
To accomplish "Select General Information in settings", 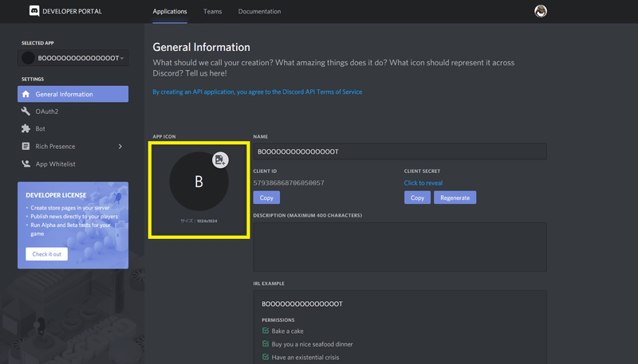I will click(x=73, y=94).
